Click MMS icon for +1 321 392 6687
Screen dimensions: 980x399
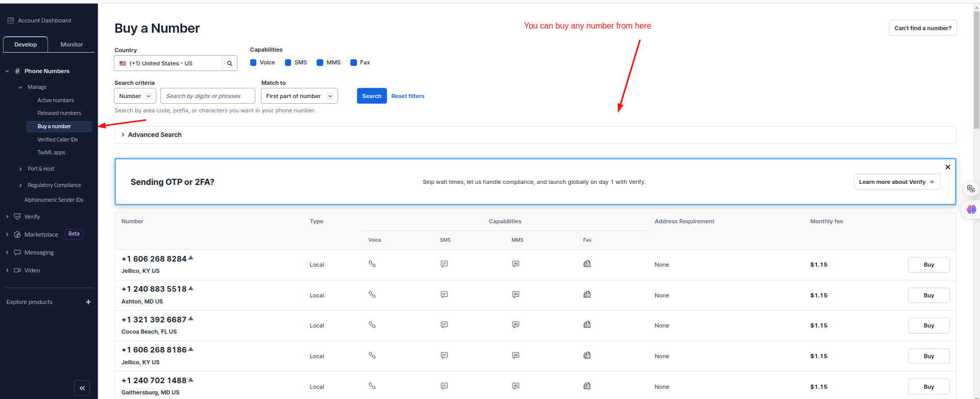[516, 325]
